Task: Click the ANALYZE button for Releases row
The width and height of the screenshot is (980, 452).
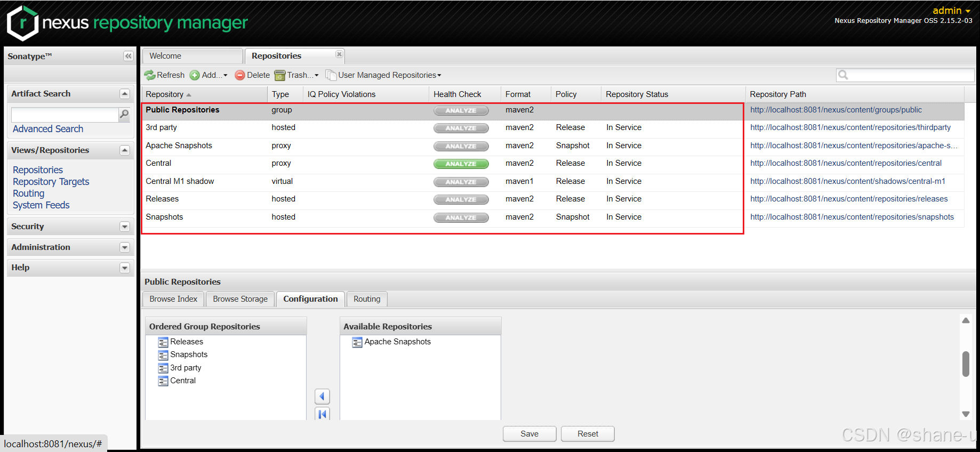Action: (461, 199)
